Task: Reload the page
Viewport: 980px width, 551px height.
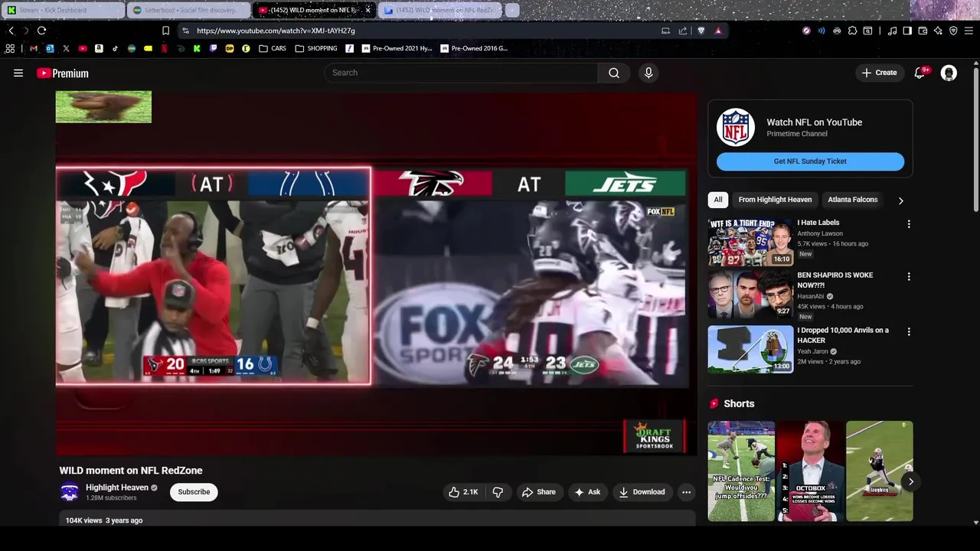Action: 41,31
